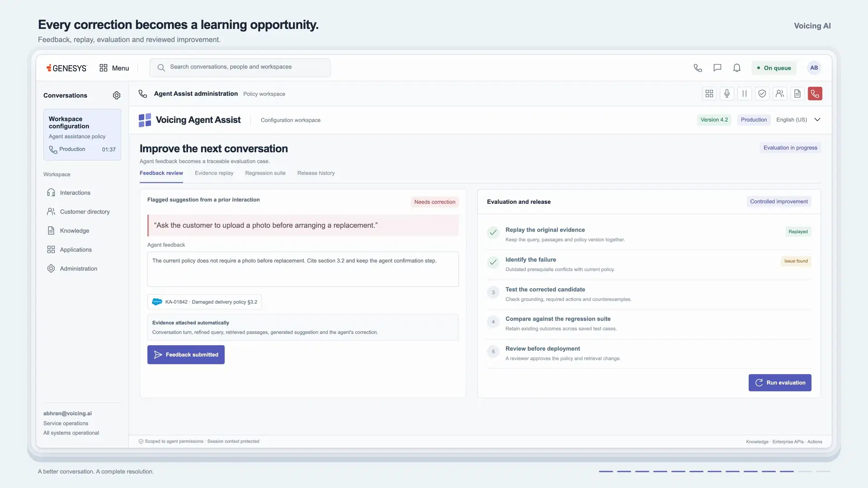
Task: Click the phone icon in top bar
Action: 698,68
